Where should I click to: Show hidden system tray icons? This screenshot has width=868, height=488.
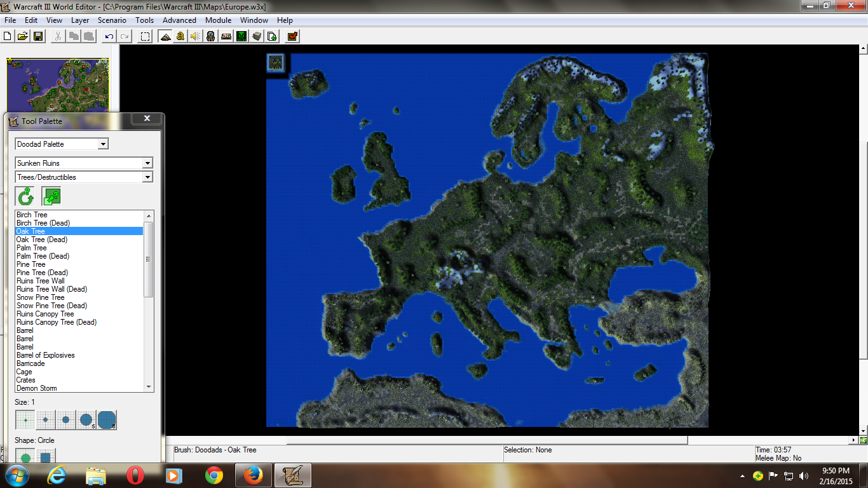pos(742,475)
